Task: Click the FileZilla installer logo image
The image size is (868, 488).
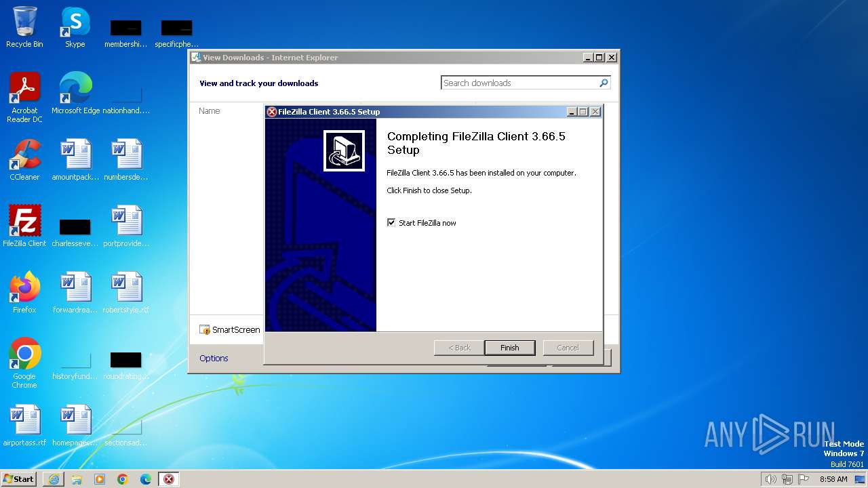Action: [344, 150]
